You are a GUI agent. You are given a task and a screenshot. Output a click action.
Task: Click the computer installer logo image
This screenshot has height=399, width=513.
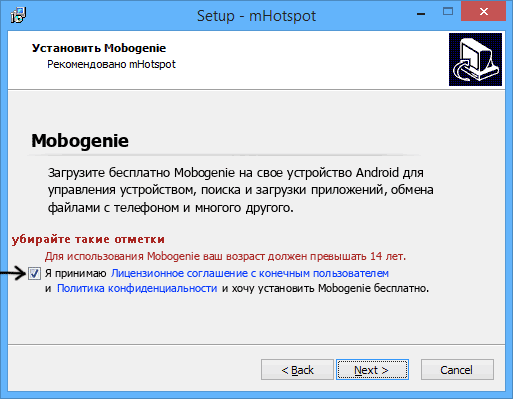click(475, 59)
